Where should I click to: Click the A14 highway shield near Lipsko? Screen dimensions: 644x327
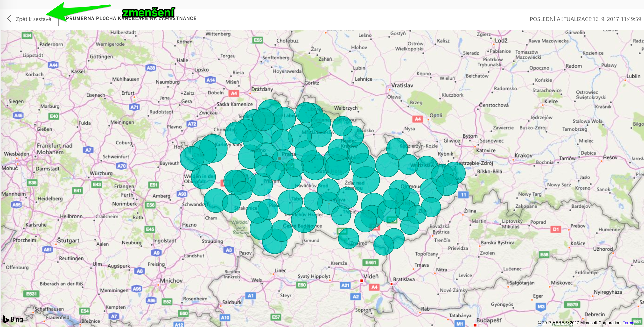(210, 80)
